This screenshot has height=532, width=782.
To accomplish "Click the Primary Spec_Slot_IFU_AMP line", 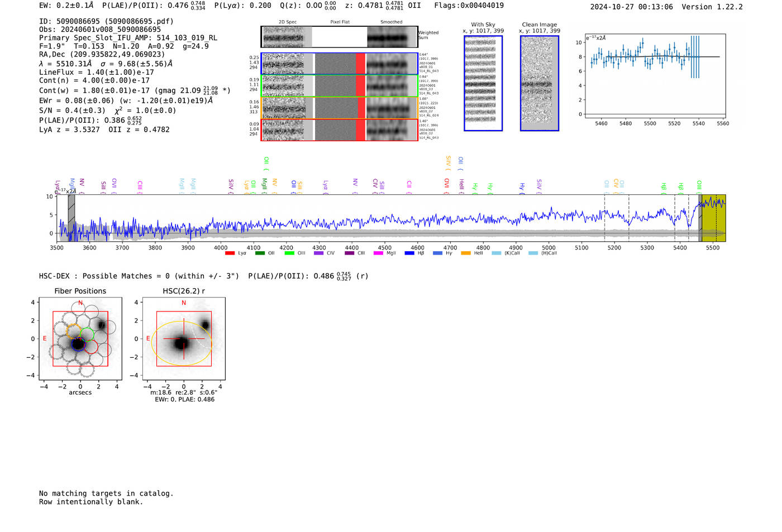I will click(x=128, y=38).
